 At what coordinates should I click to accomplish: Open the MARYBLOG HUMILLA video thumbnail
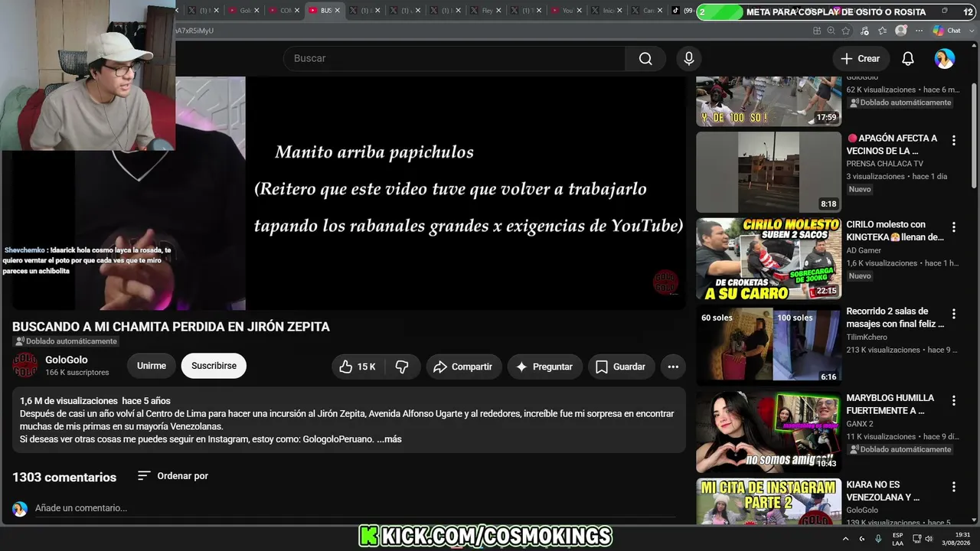pos(769,432)
